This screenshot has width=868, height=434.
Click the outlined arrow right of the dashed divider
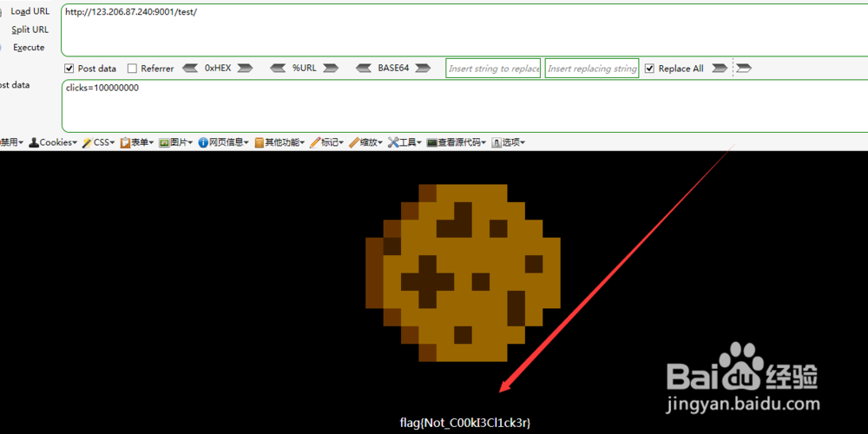click(744, 68)
